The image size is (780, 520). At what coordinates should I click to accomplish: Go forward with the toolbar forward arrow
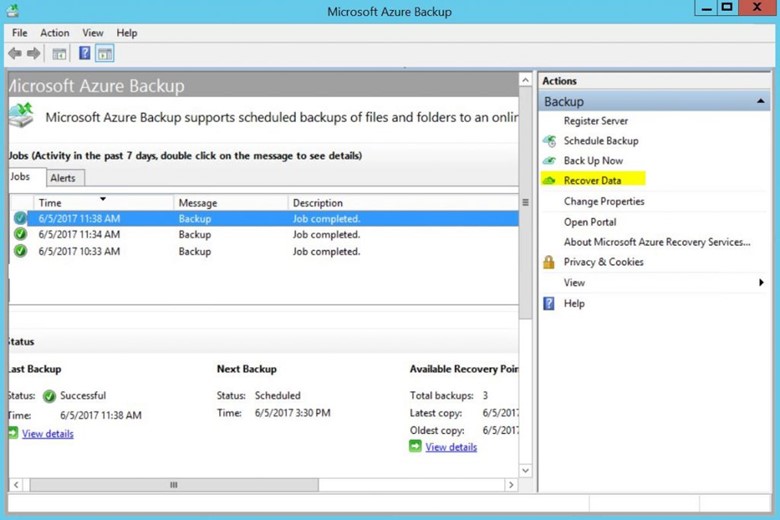(33, 53)
